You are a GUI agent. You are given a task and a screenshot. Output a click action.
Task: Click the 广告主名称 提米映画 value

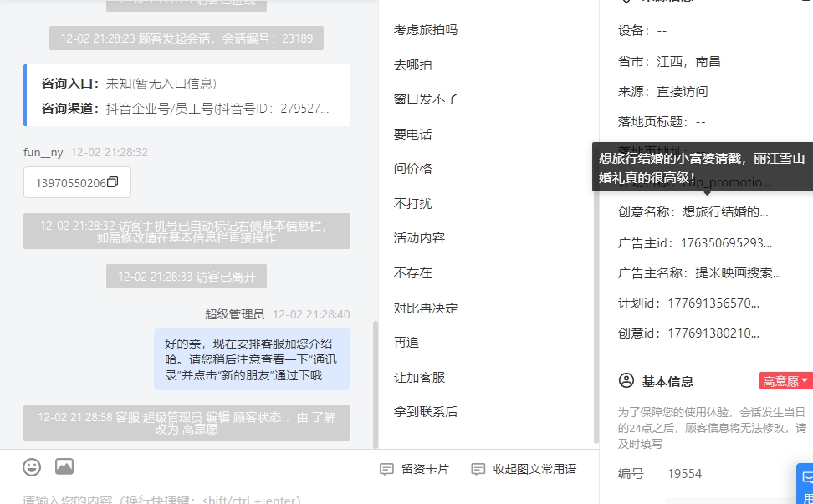739,273
